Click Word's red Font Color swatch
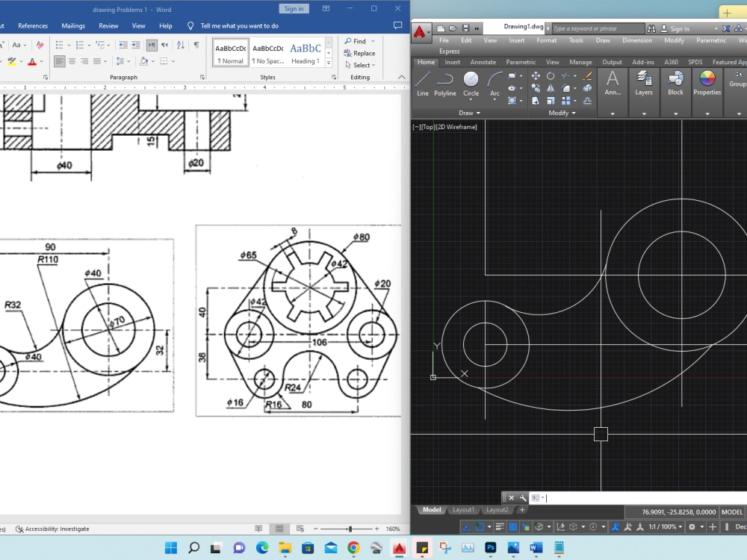This screenshot has width=747, height=560. (x=32, y=61)
